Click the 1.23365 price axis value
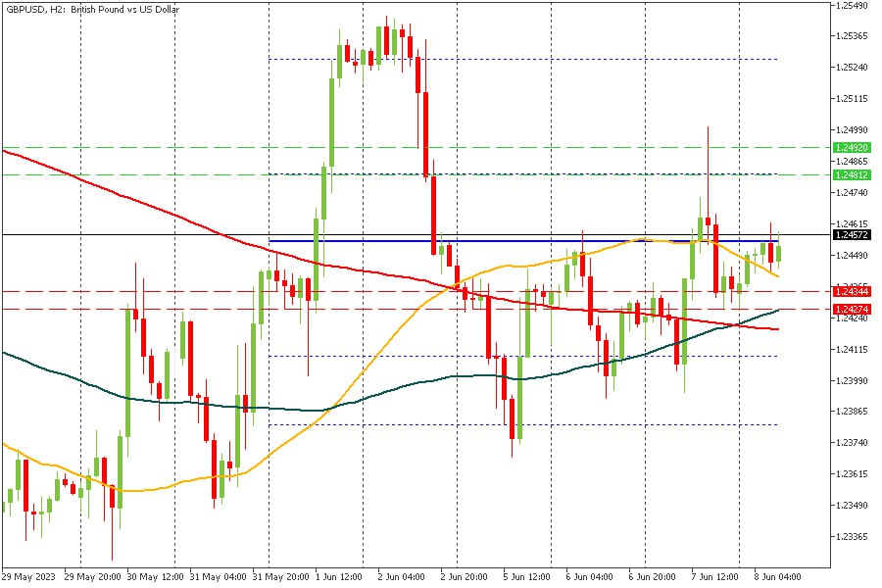This screenshot has height=588, width=882. (852, 536)
